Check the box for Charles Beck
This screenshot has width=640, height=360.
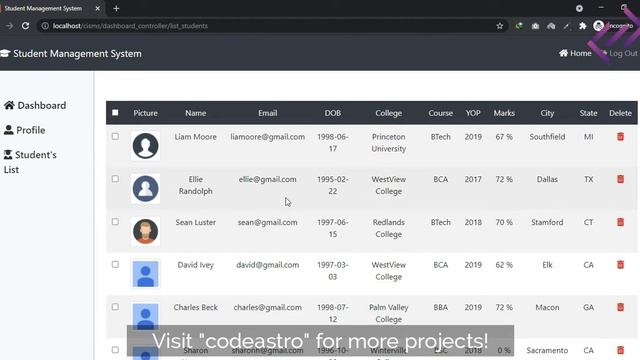pyautogui.click(x=115, y=307)
